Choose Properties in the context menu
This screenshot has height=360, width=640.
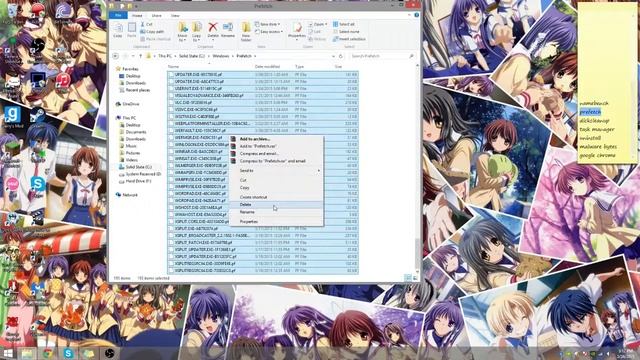(276, 222)
